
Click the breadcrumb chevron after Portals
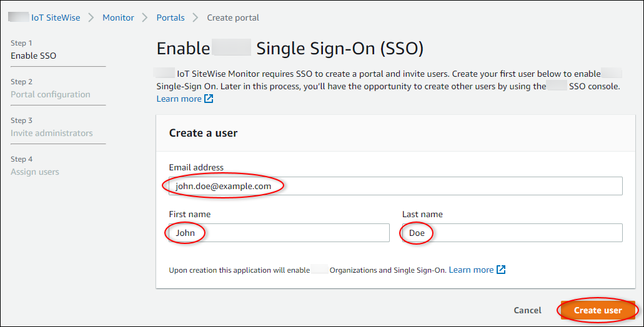(196, 17)
